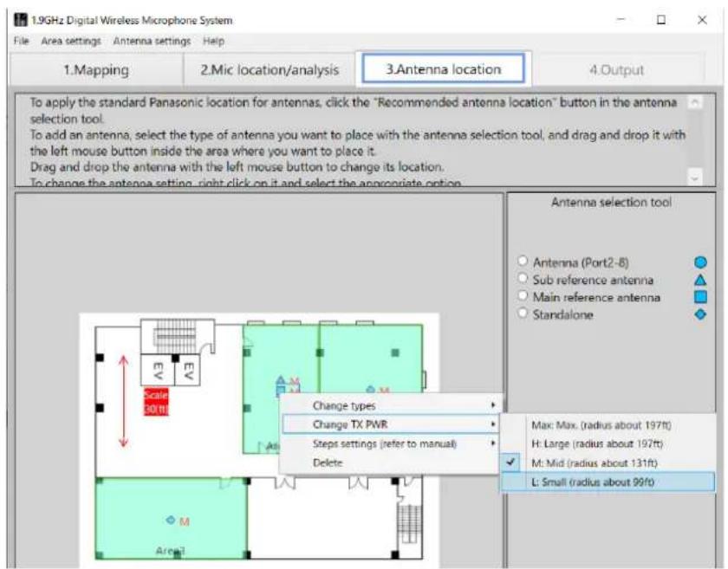Switch to the 1.Mapping tab
The height and width of the screenshot is (569, 728).
point(96,69)
